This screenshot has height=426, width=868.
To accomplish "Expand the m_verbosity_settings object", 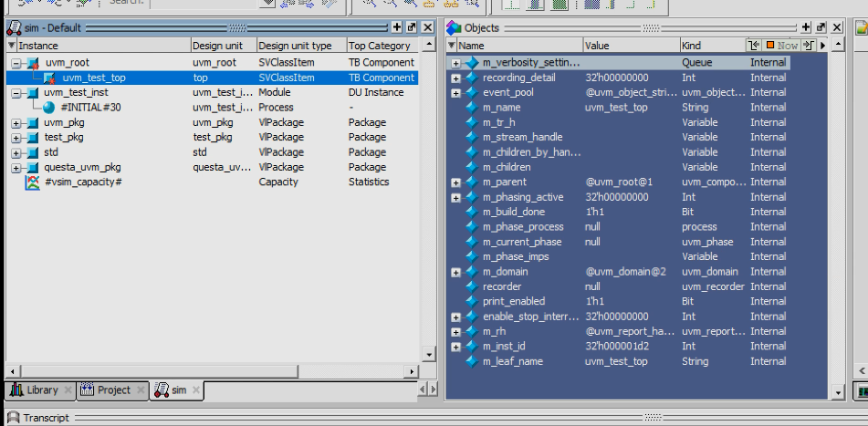I will click(x=455, y=63).
